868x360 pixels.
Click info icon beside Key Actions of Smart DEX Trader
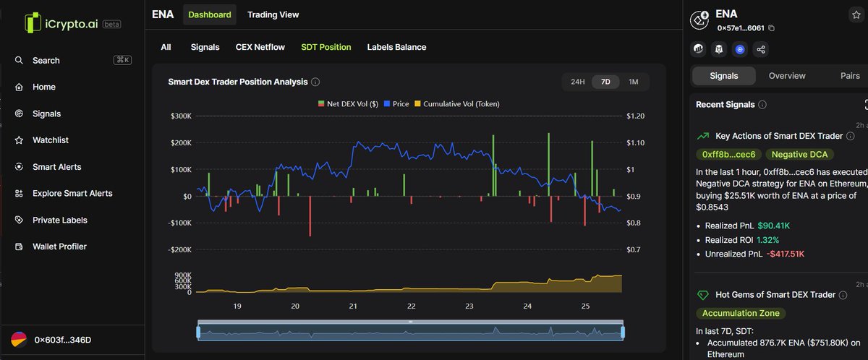[851, 136]
